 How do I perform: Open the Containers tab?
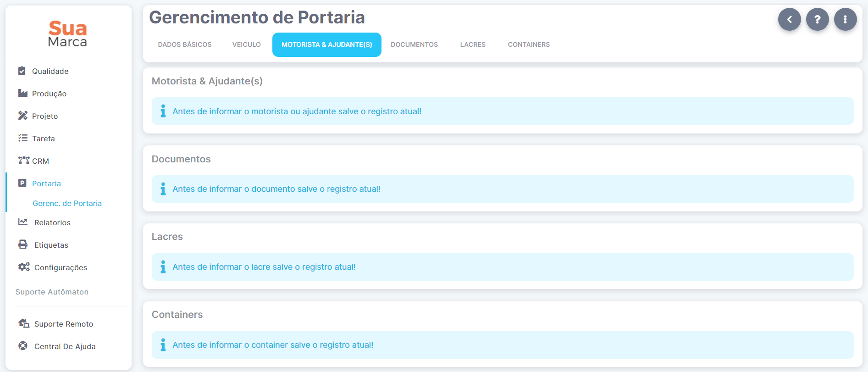529,44
